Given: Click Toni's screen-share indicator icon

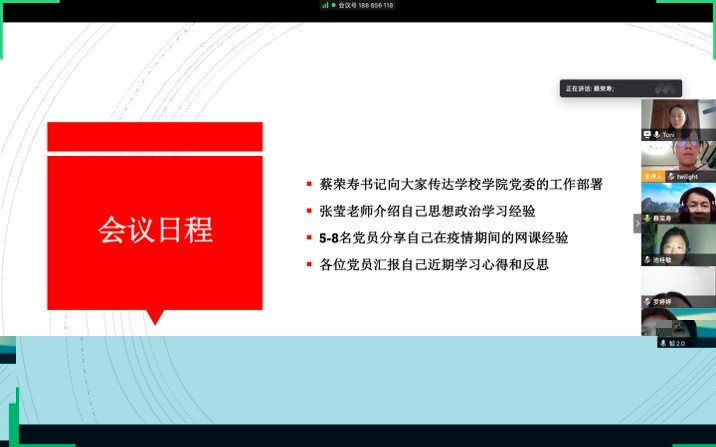Looking at the screenshot, I should click(648, 134).
